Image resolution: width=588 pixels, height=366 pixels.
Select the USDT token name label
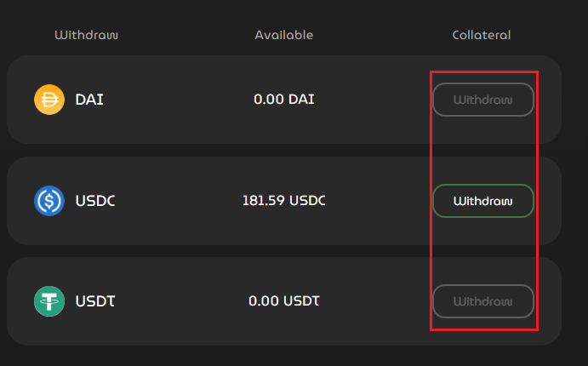(x=94, y=301)
